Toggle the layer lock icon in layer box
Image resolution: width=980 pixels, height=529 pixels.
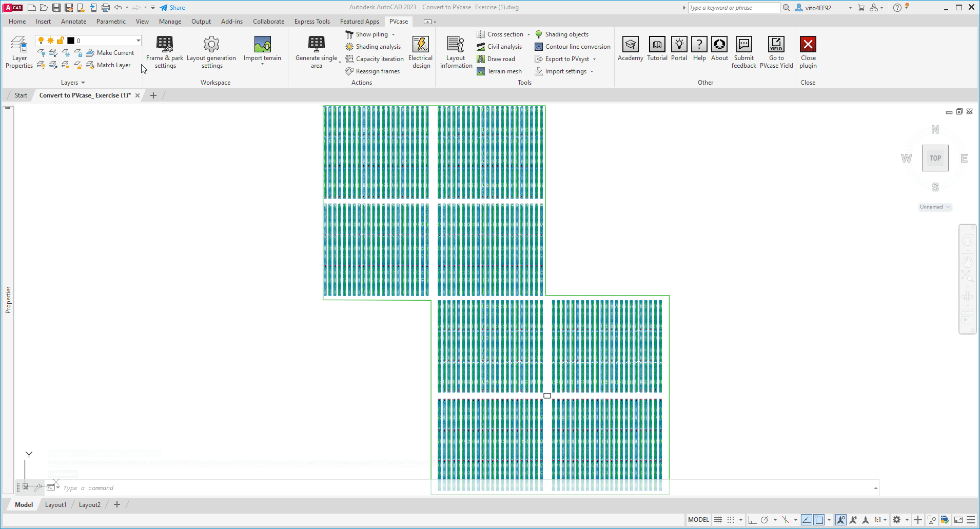click(x=61, y=41)
